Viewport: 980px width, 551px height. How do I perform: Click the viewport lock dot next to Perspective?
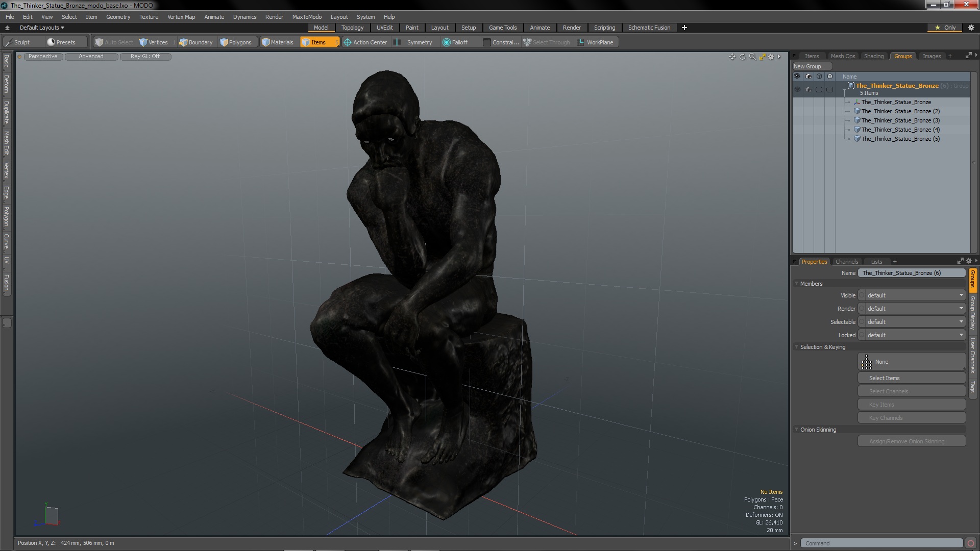click(x=19, y=57)
